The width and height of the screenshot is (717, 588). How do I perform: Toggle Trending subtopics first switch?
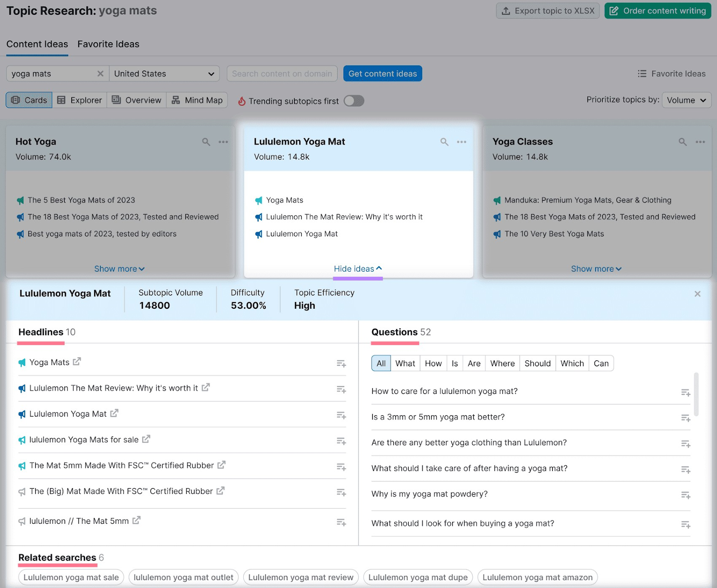click(354, 101)
